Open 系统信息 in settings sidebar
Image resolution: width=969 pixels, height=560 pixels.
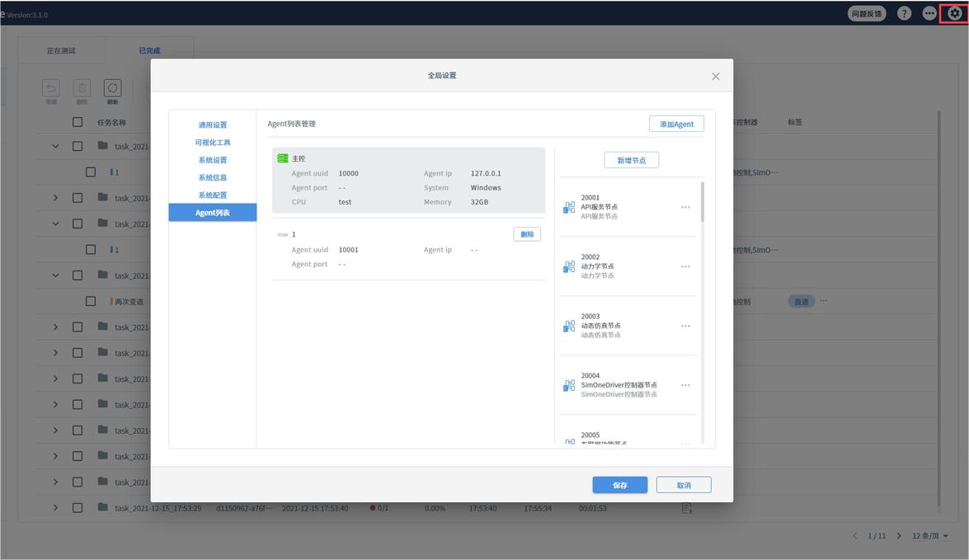point(213,177)
